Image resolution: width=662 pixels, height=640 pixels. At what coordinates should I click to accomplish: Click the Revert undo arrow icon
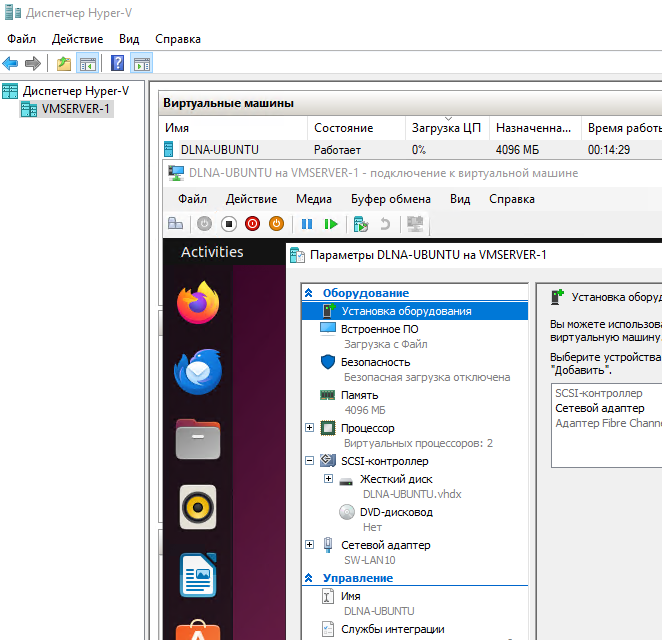pos(385,223)
